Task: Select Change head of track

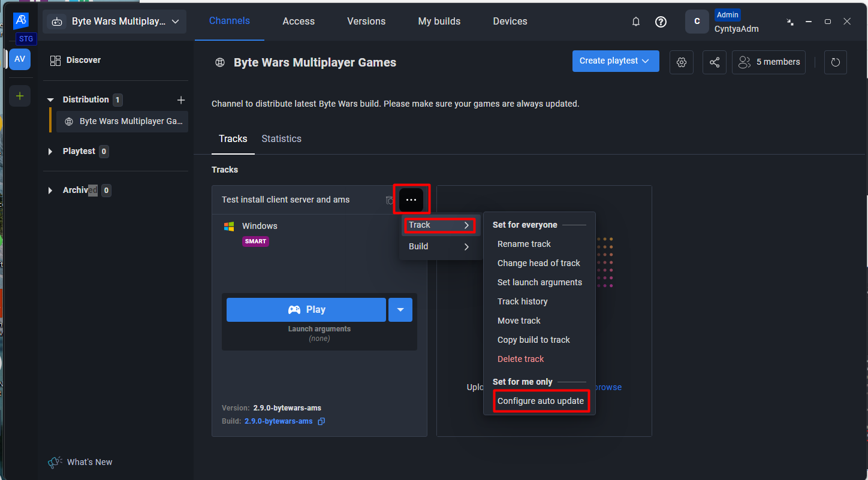Action: [539, 263]
